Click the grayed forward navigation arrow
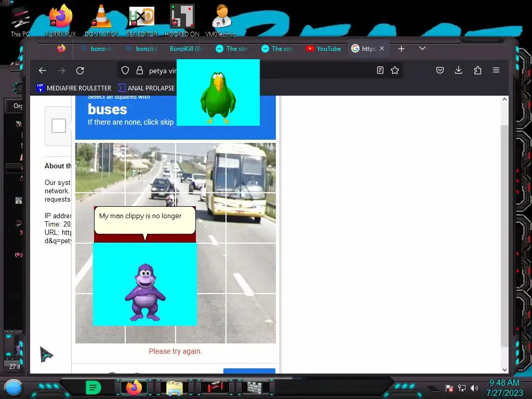The image size is (532, 399). (x=61, y=71)
